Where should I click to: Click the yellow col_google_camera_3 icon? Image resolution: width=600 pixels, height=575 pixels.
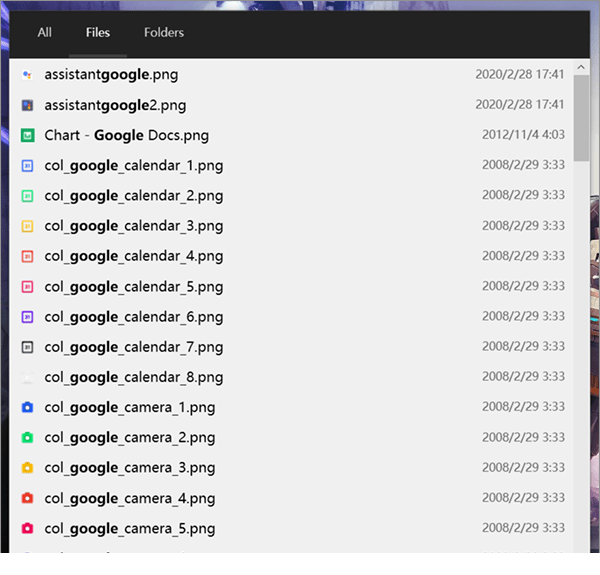click(27, 468)
